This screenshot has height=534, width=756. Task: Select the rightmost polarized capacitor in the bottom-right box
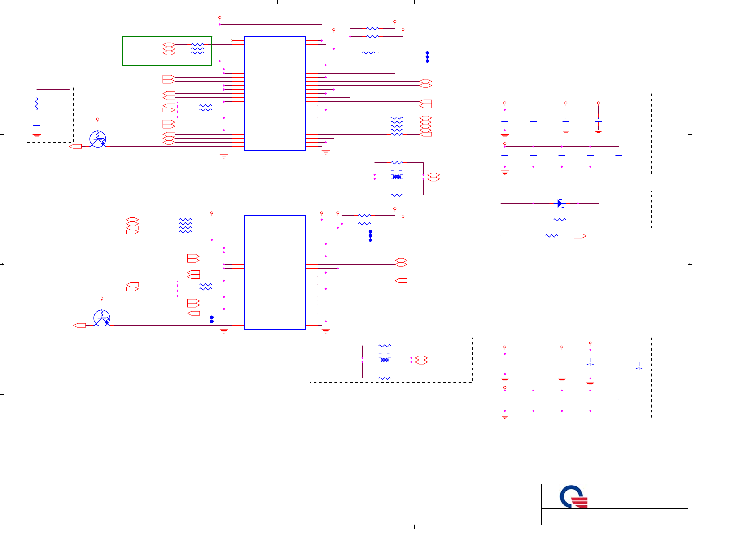coord(639,368)
